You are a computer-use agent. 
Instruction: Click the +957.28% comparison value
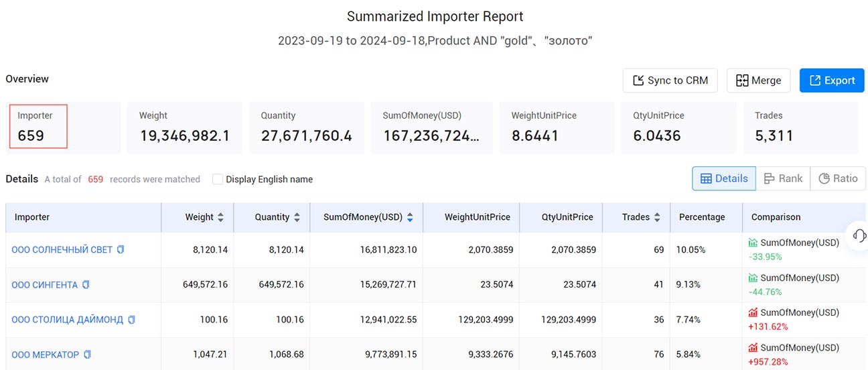(768, 361)
